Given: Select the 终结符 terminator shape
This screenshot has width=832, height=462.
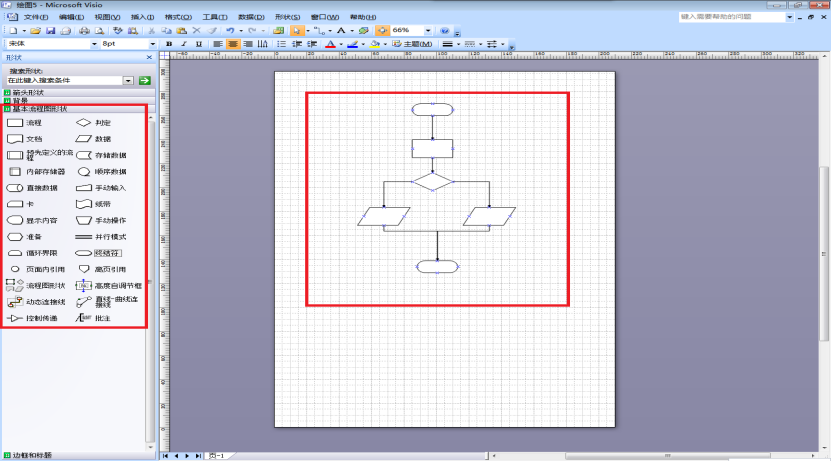Looking at the screenshot, I should click(x=99, y=254).
